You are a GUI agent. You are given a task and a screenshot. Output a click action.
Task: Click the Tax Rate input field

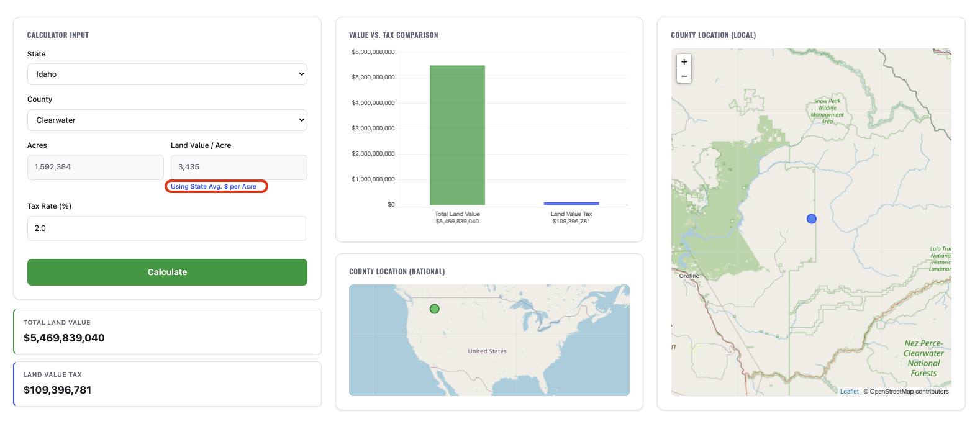(x=167, y=228)
